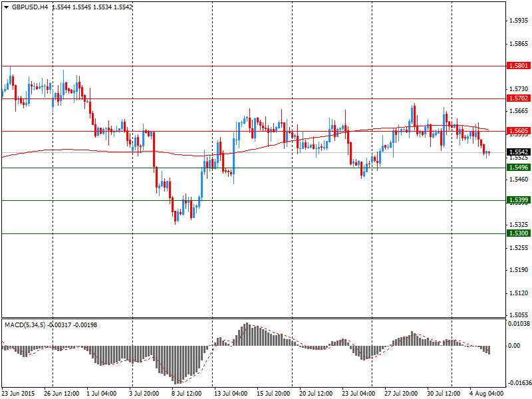This screenshot has height=399, width=532.
Task: Click the MACD(5,34,5) indicator label
Action: tap(25, 325)
